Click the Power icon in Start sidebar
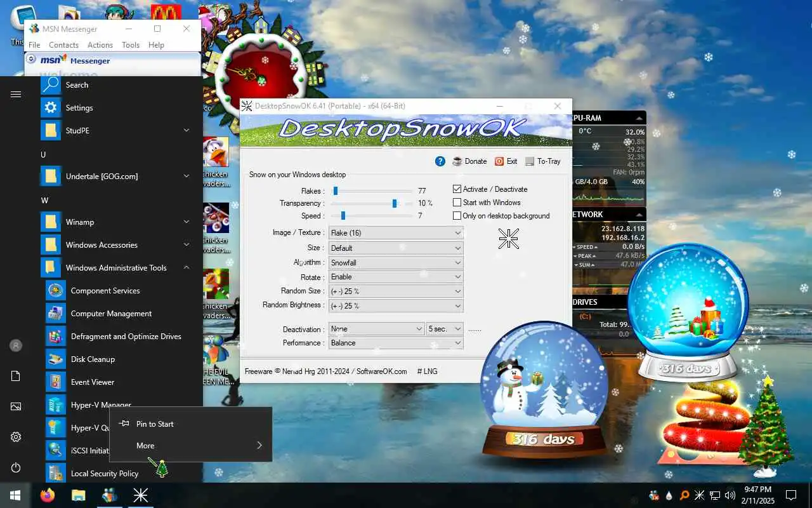This screenshot has width=812, height=508. pos(16,467)
